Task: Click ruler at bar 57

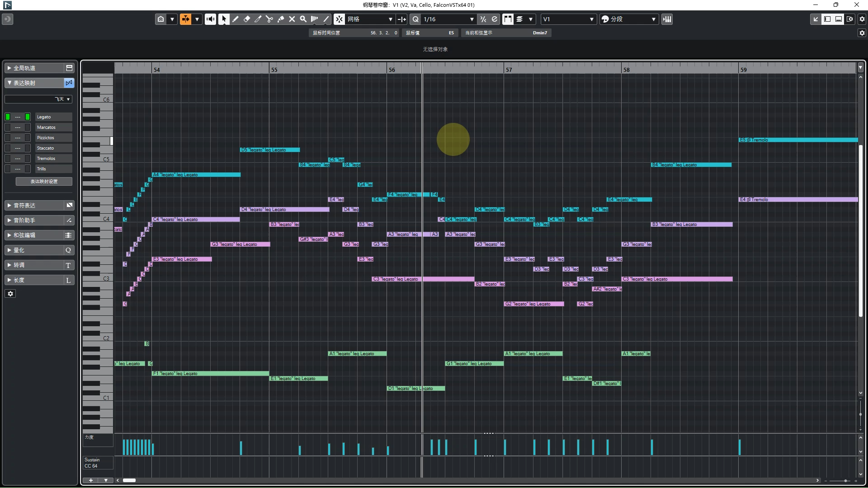Action: (x=509, y=70)
